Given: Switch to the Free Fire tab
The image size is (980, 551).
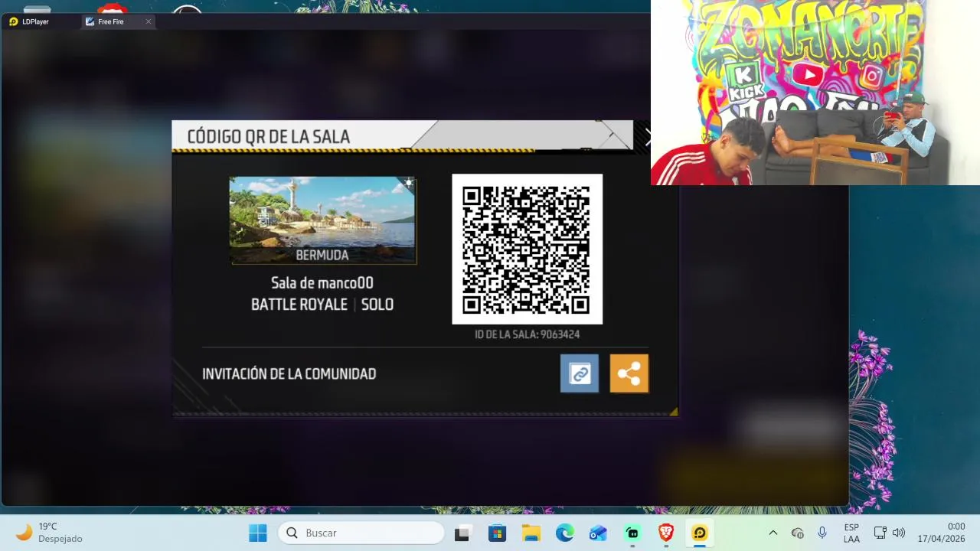Looking at the screenshot, I should point(111,21).
